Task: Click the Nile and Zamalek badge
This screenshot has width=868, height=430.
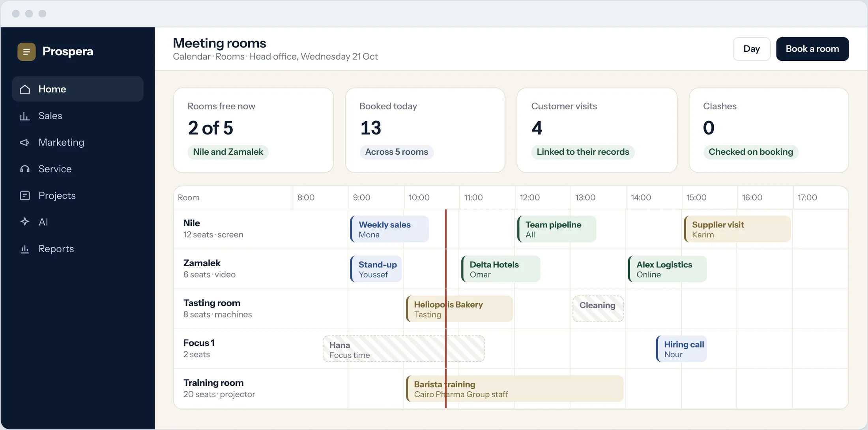Action: (x=228, y=152)
